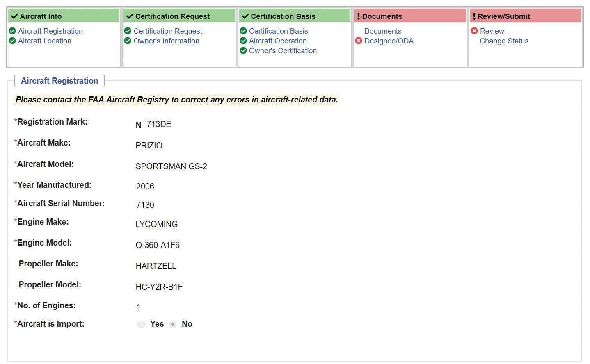Click the checkmark in the Aircraft Info header
590x364 pixels.
click(14, 16)
